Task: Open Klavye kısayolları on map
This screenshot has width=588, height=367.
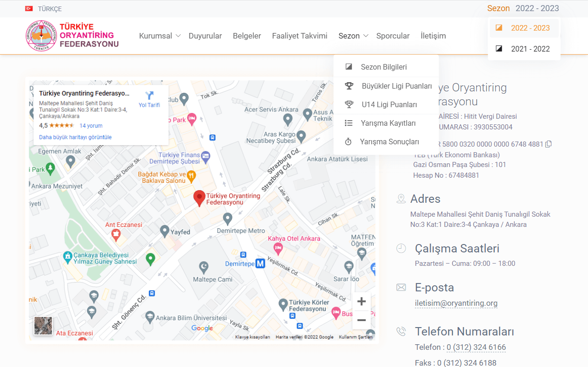Action: 252,337
